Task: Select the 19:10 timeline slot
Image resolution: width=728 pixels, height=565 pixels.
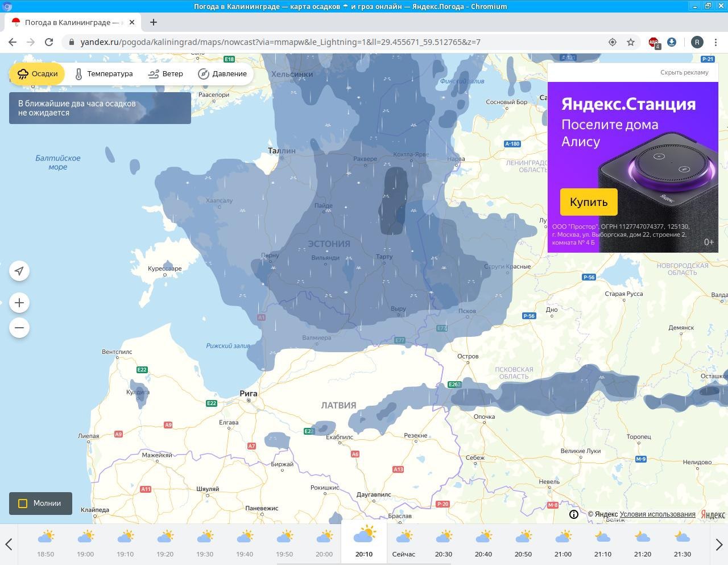Action: [125, 545]
